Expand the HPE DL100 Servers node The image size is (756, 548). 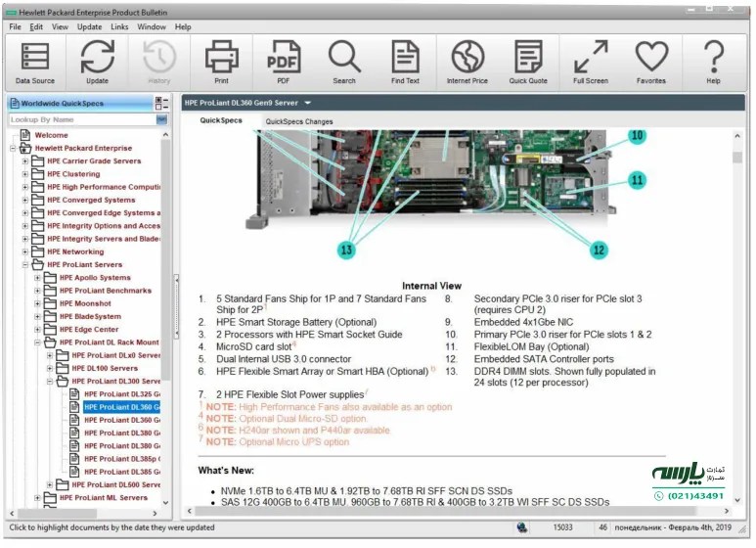pyautogui.click(x=50, y=368)
